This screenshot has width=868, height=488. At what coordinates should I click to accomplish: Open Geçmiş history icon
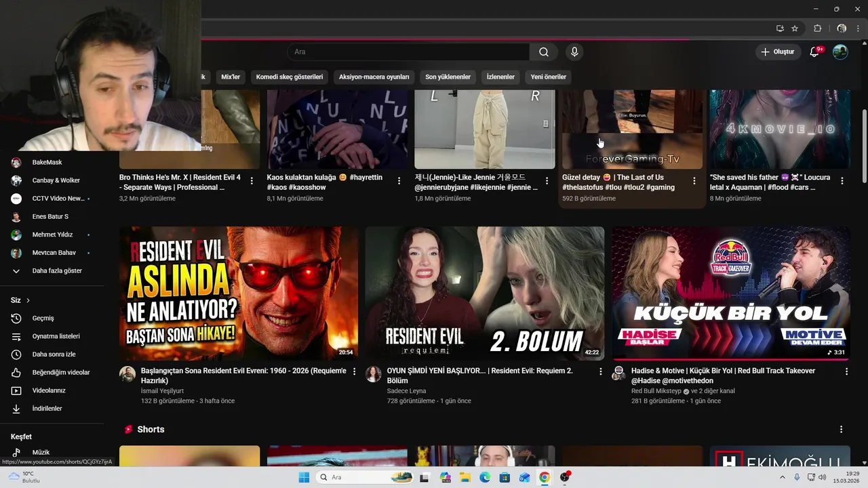coord(17,319)
